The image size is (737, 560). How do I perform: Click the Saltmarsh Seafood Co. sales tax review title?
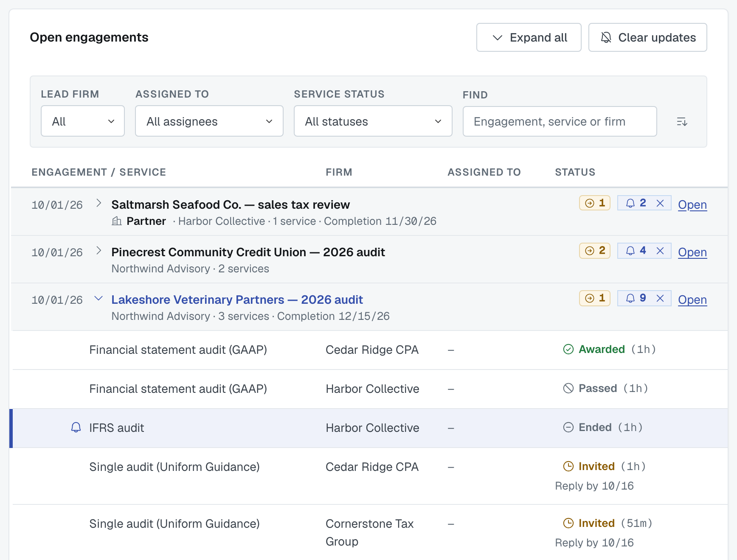tap(231, 204)
